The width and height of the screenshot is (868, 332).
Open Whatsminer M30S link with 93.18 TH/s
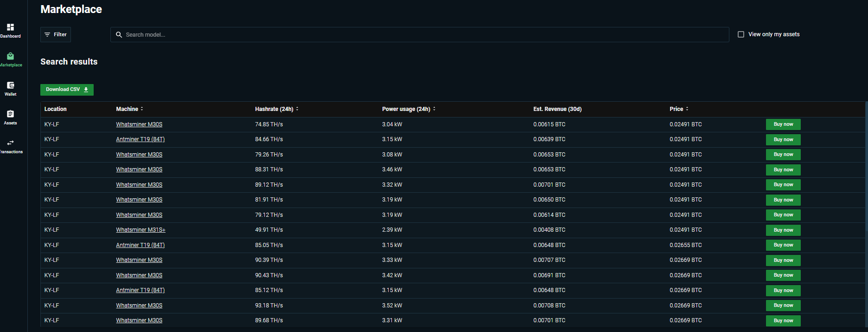click(139, 306)
